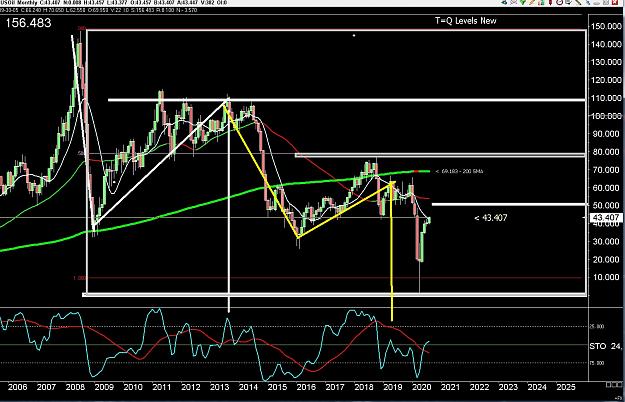Click the large 156.483 value readout
This screenshot has height=402, width=625.
point(28,23)
